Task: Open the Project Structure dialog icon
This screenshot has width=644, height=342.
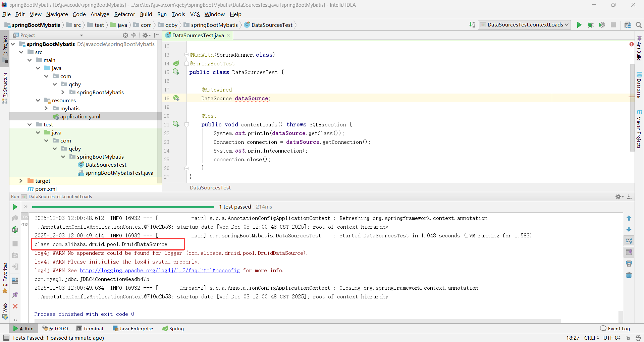Action: (628, 25)
